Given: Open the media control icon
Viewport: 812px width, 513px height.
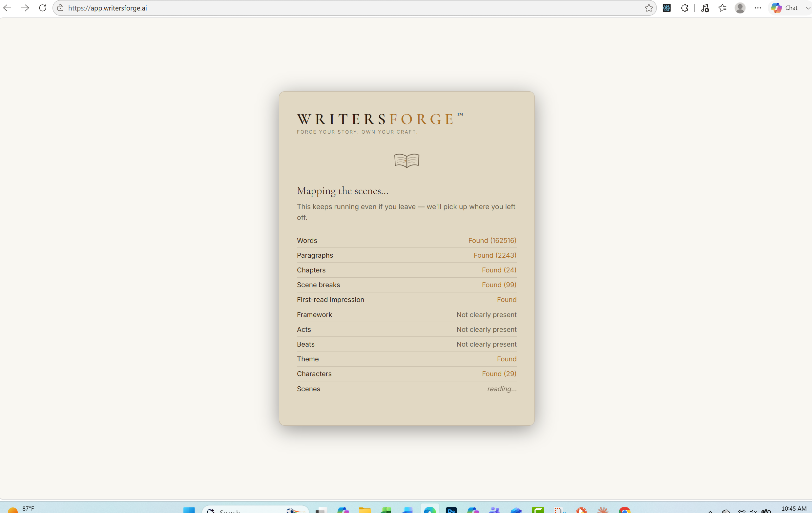Looking at the screenshot, I should tap(705, 8).
